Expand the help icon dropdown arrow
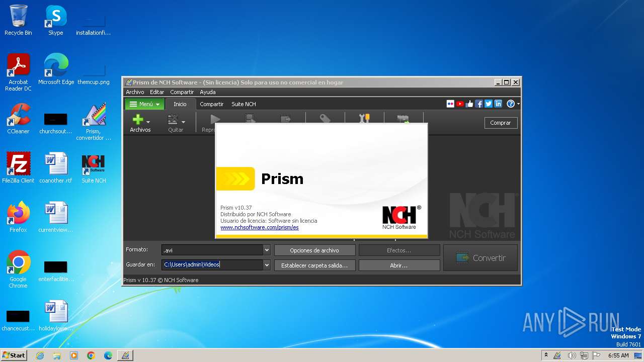The height and width of the screenshot is (362, 644). (518, 104)
